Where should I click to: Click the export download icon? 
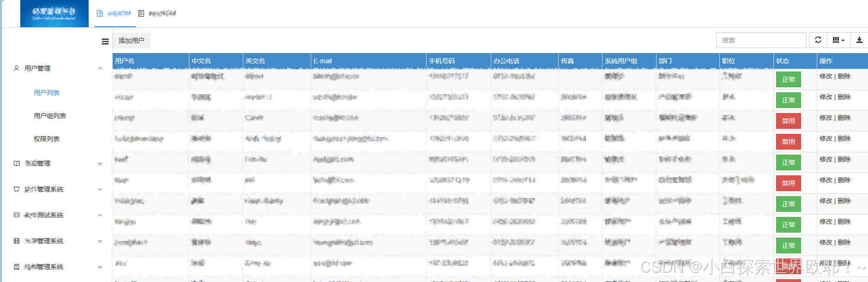859,40
